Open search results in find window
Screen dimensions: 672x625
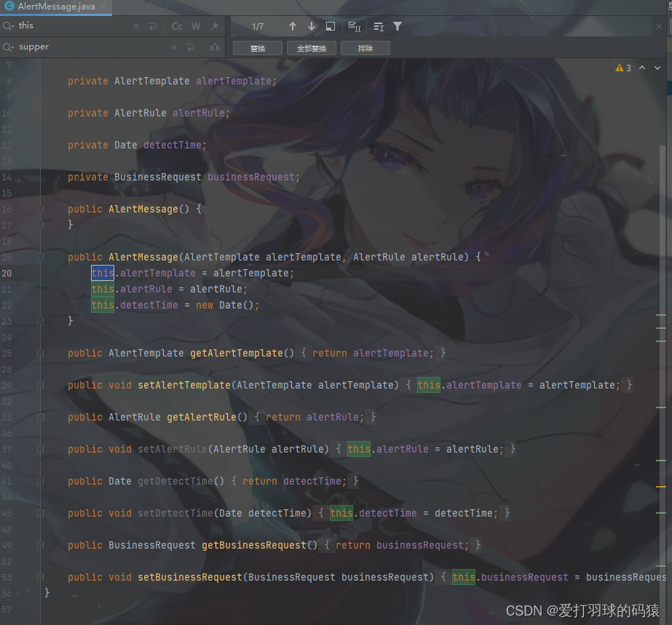pyautogui.click(x=331, y=27)
